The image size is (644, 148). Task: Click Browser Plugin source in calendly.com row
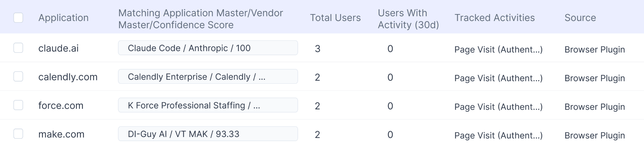(x=595, y=78)
